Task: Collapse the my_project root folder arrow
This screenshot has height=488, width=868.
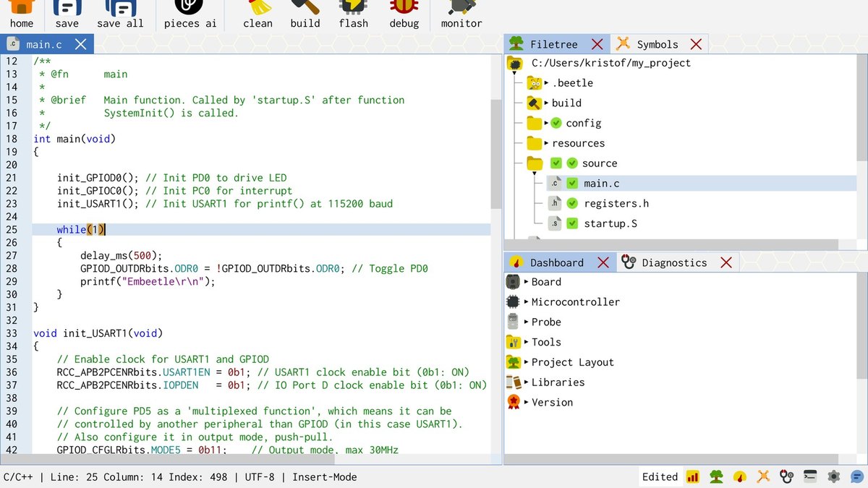Action: 515,73
